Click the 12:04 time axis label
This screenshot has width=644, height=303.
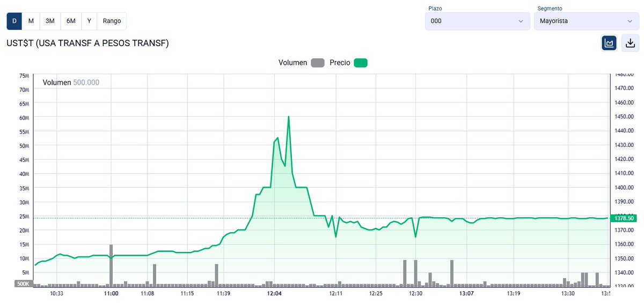(274, 294)
